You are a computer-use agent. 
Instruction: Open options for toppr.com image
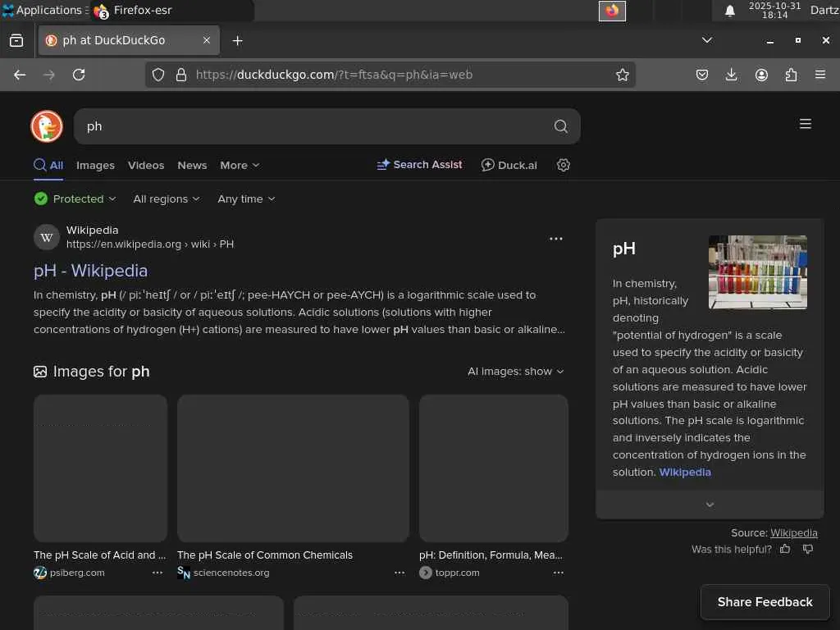click(x=558, y=573)
